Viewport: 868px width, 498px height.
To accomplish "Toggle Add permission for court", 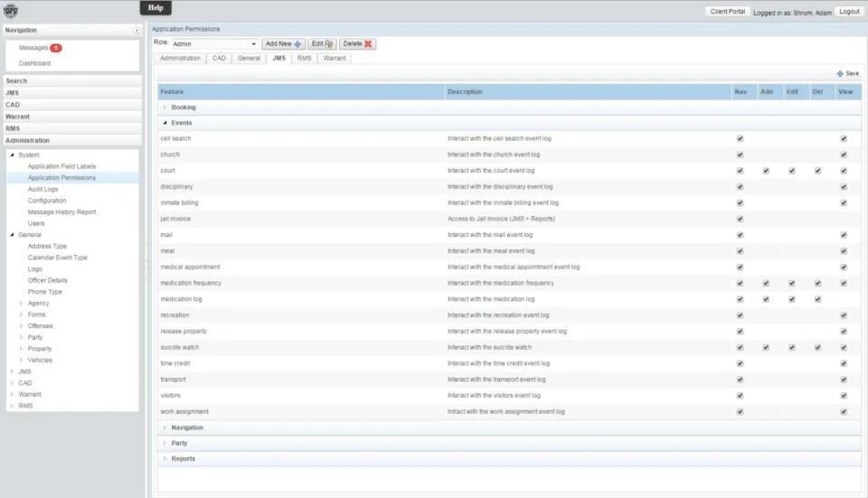I will point(766,171).
